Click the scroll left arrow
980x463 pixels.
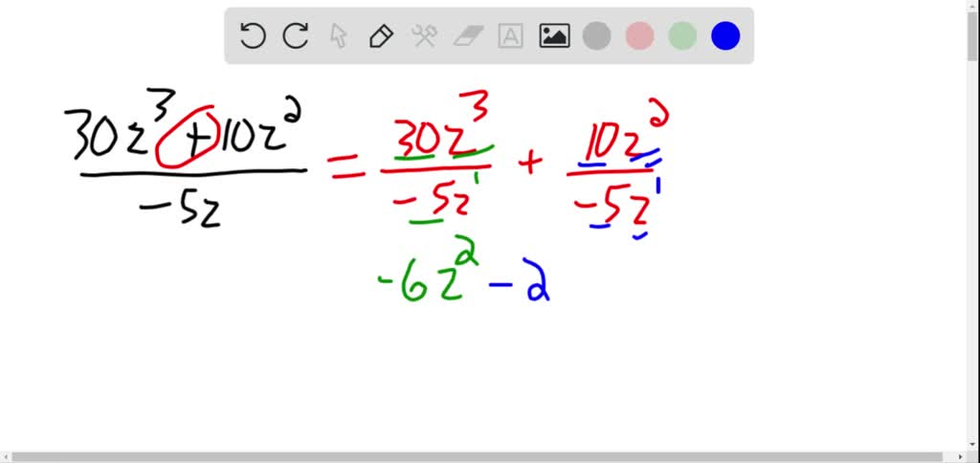(x=5, y=457)
